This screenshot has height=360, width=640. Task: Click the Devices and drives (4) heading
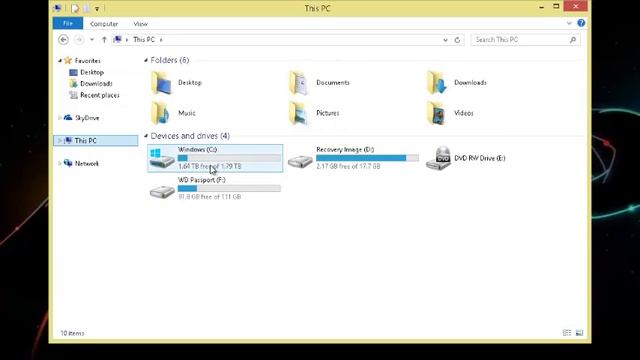pyautogui.click(x=190, y=136)
